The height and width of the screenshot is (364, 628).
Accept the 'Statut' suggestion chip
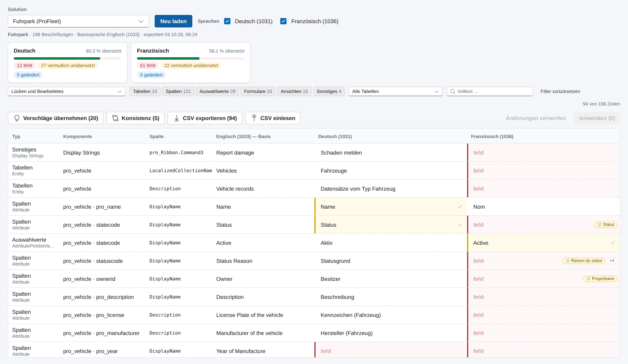point(606,225)
